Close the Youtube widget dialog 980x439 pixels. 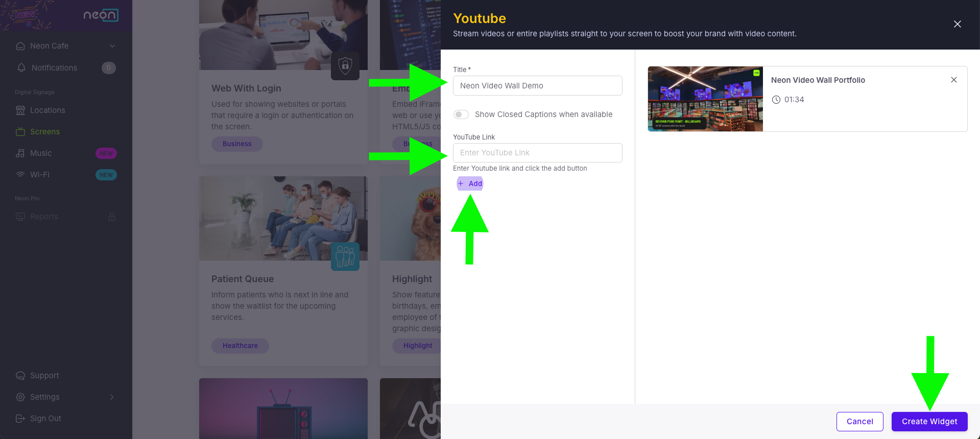pos(958,24)
